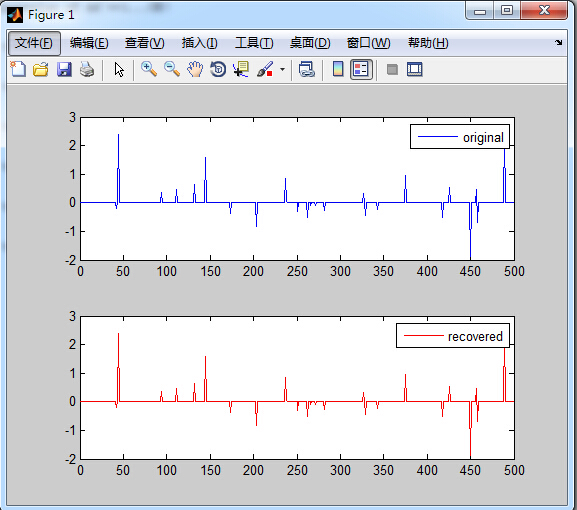Viewport: 577px width, 510px height.
Task: Open the 帮助(H) menu
Action: click(x=428, y=43)
